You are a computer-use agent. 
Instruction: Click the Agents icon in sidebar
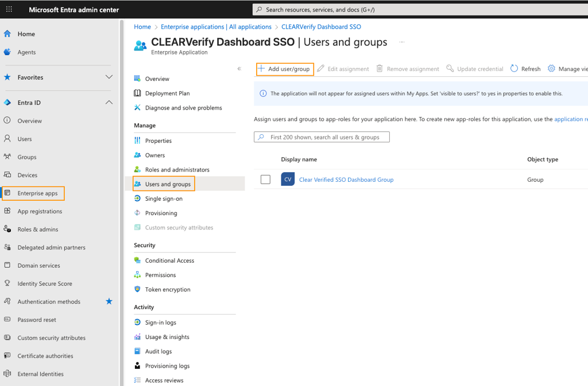(7, 52)
